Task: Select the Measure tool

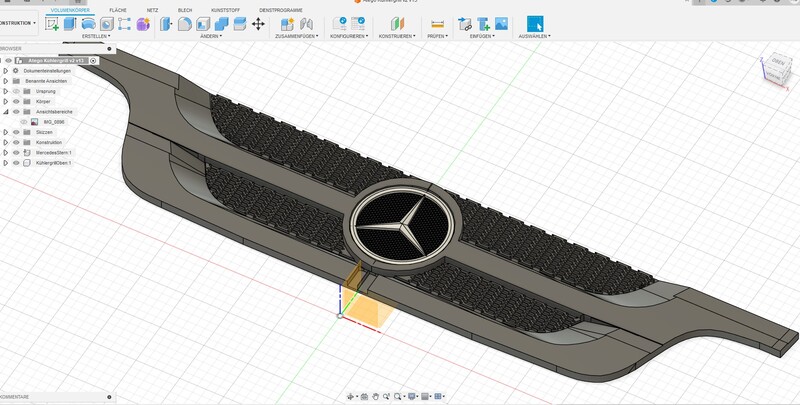Action: coord(437,23)
